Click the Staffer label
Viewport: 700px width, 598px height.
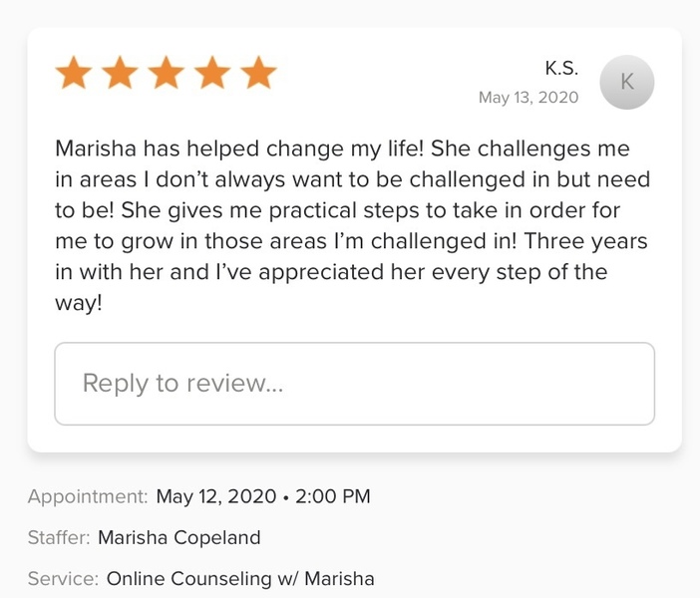pos(59,537)
